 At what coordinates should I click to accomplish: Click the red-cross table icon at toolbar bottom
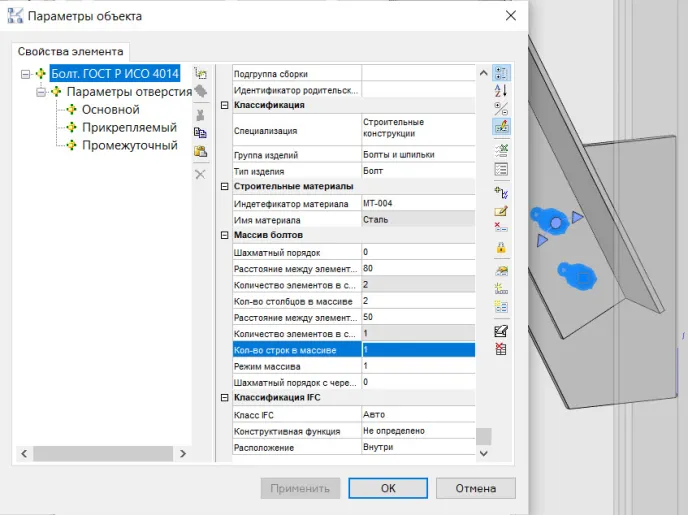tap(502, 349)
